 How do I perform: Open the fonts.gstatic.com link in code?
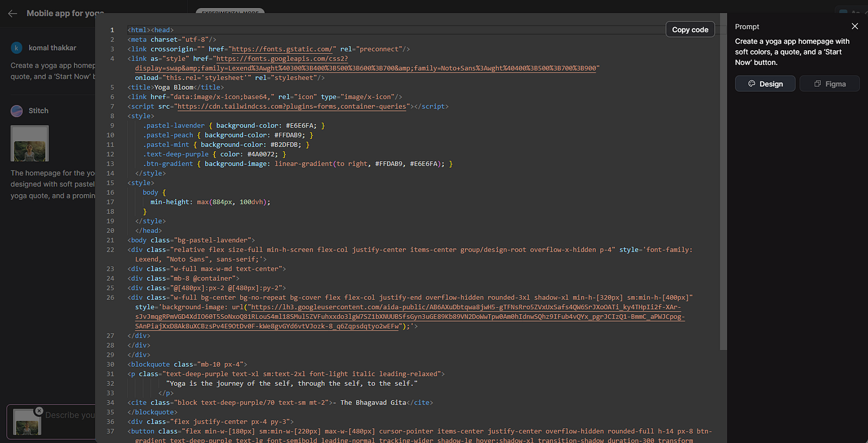pyautogui.click(x=281, y=49)
